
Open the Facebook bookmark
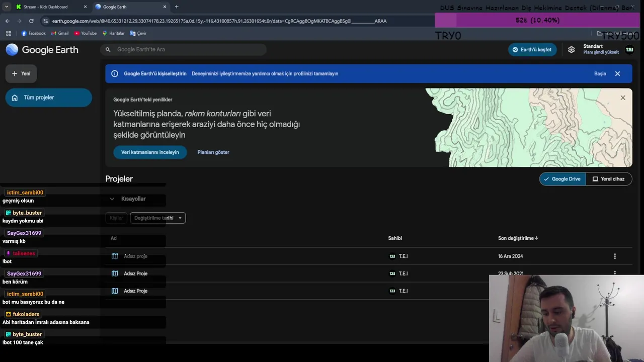pos(33,33)
